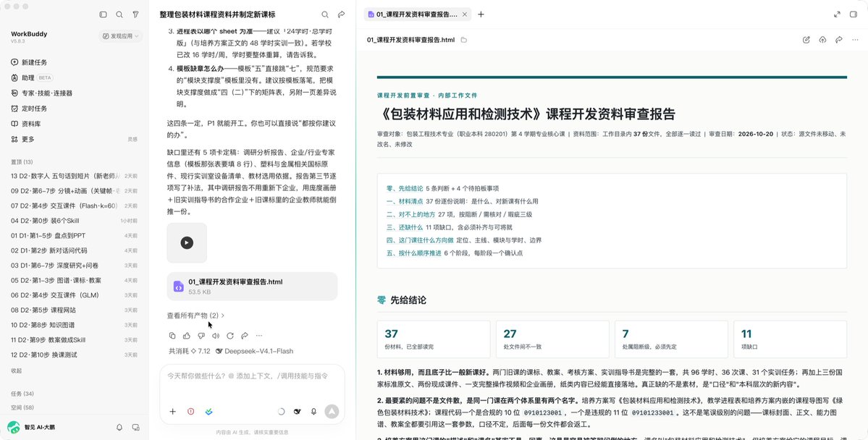868x440 pixels.
Task: Open task 07 D2·第4步 交互课件 (Flash)
Action: click(x=74, y=206)
